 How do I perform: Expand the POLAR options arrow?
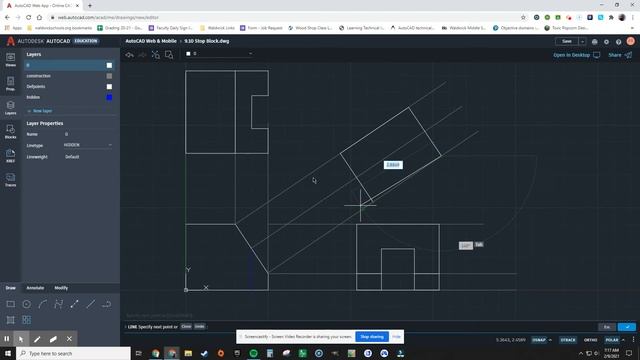pos(623,340)
